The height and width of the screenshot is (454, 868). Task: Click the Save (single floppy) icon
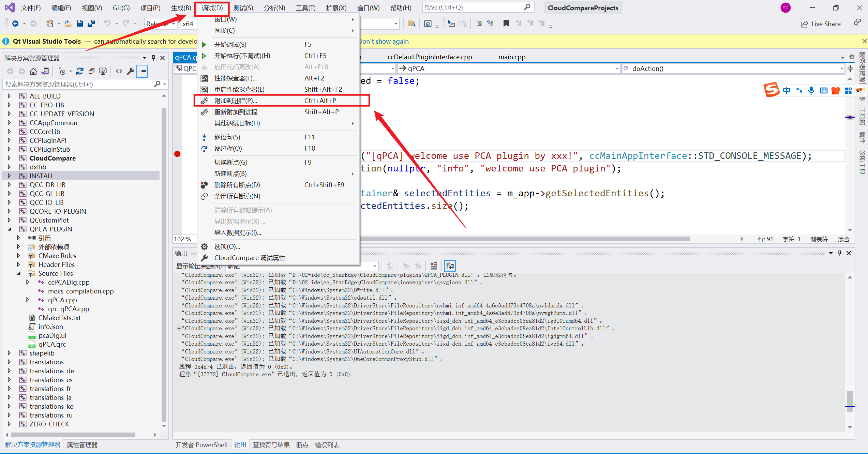point(80,24)
